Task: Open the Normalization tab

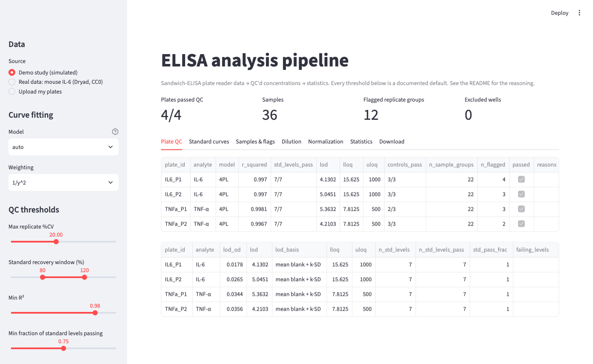Action: coord(326,141)
